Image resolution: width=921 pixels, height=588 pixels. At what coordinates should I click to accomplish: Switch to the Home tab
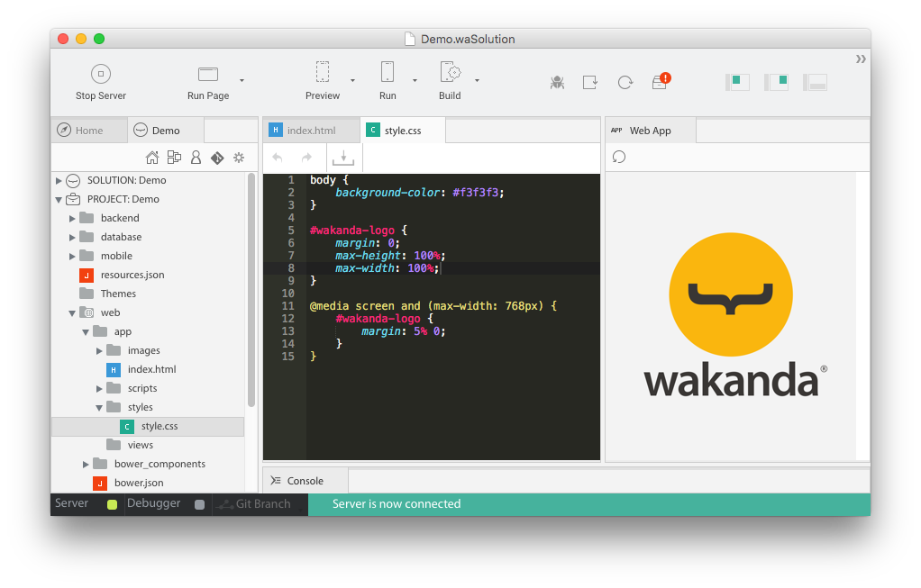click(x=89, y=131)
